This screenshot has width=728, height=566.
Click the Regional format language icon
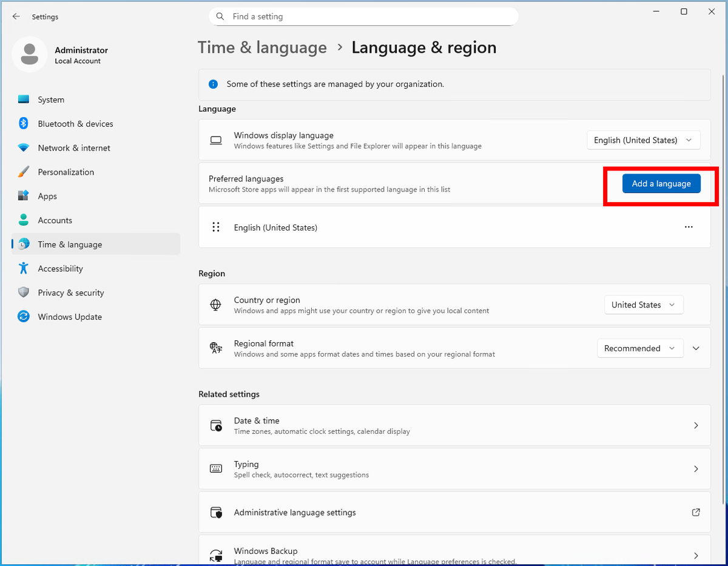215,348
